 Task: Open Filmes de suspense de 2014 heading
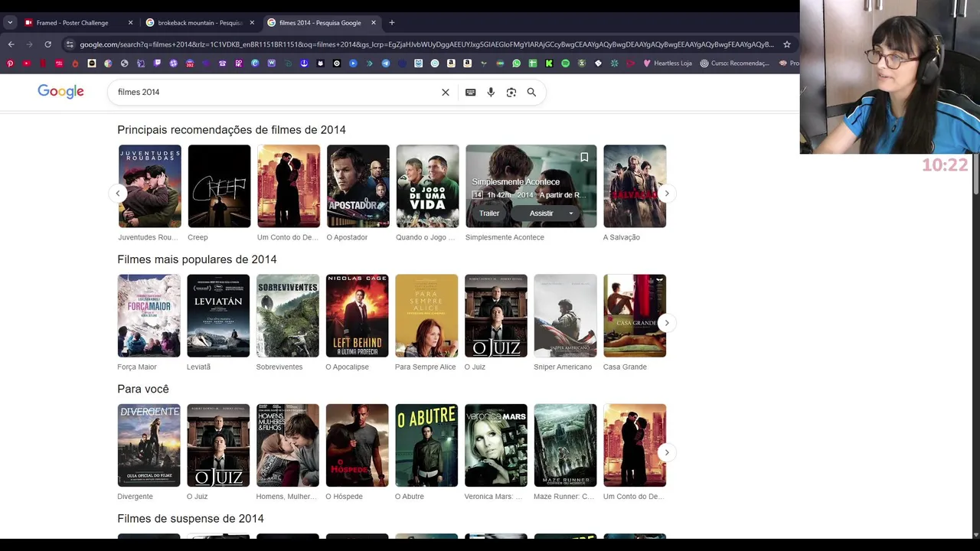191,519
